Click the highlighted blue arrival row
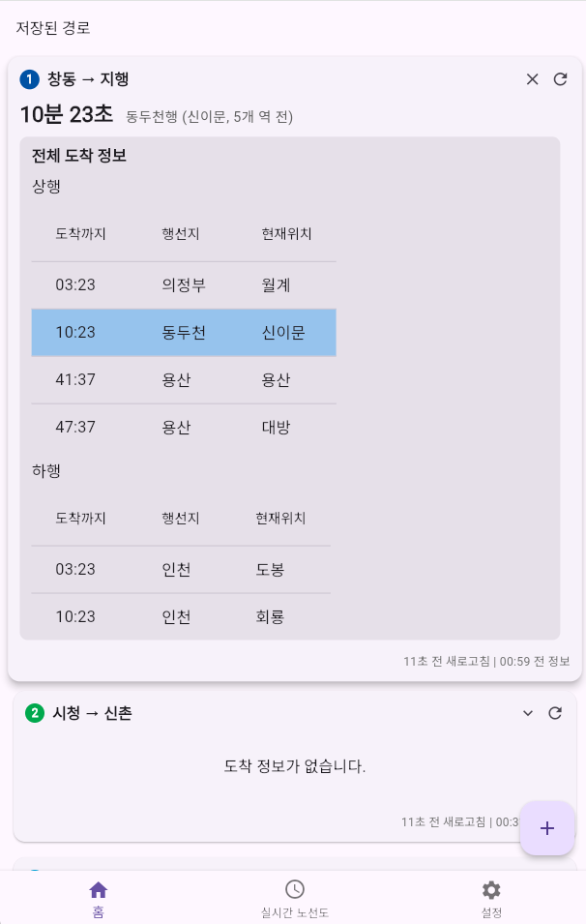Viewport: 586px width, 924px height. (185, 332)
